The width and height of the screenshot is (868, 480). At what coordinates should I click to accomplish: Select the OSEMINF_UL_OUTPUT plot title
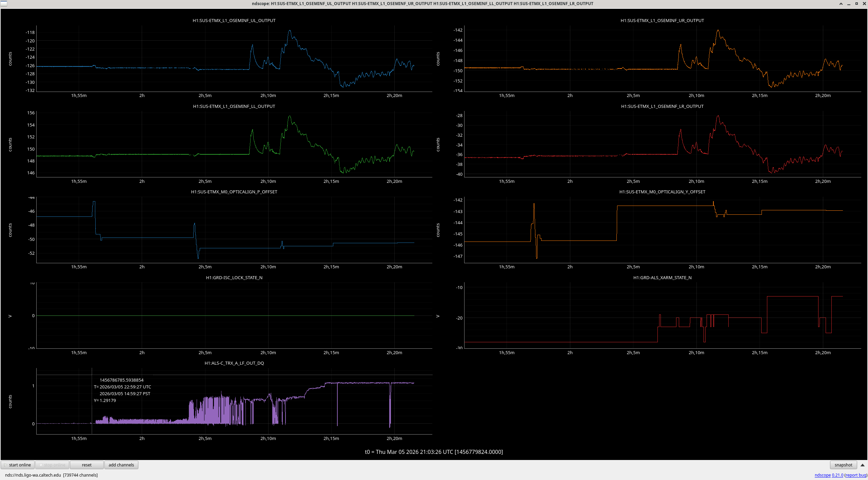click(x=234, y=20)
